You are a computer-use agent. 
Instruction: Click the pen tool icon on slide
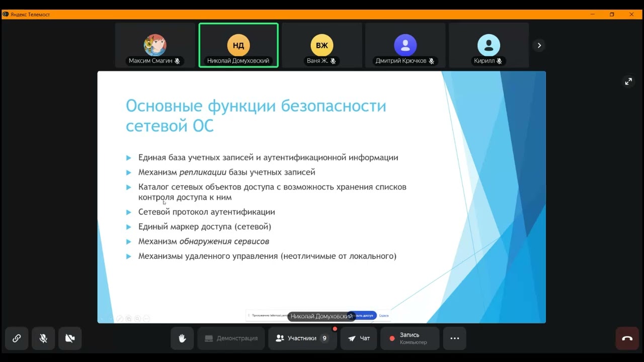(120, 318)
